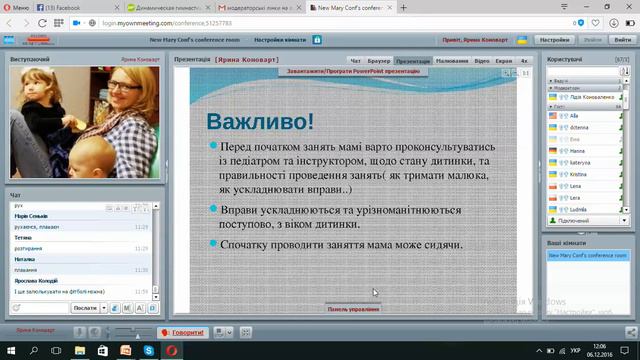Click the chat scrollbar up arrow
The width and height of the screenshot is (640, 360).
tap(156, 206)
